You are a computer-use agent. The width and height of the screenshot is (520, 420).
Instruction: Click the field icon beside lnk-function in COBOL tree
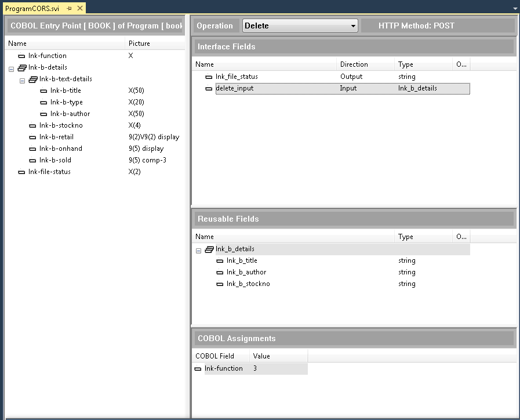point(21,56)
